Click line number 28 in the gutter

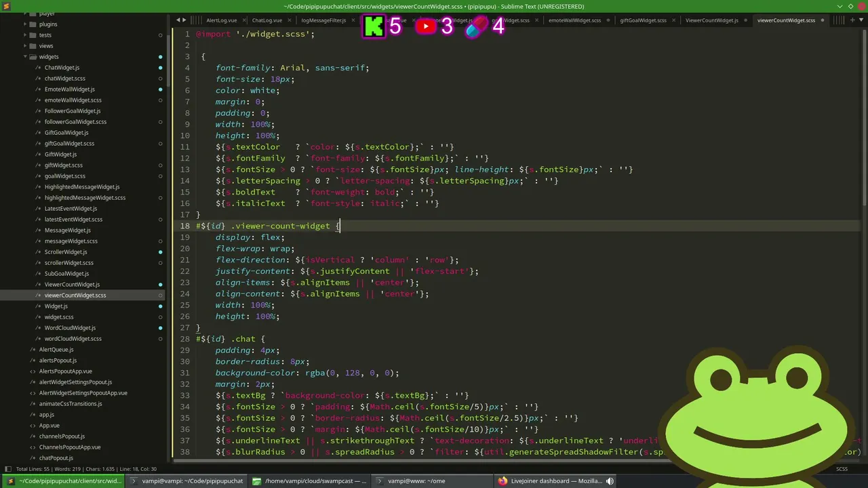click(x=185, y=339)
